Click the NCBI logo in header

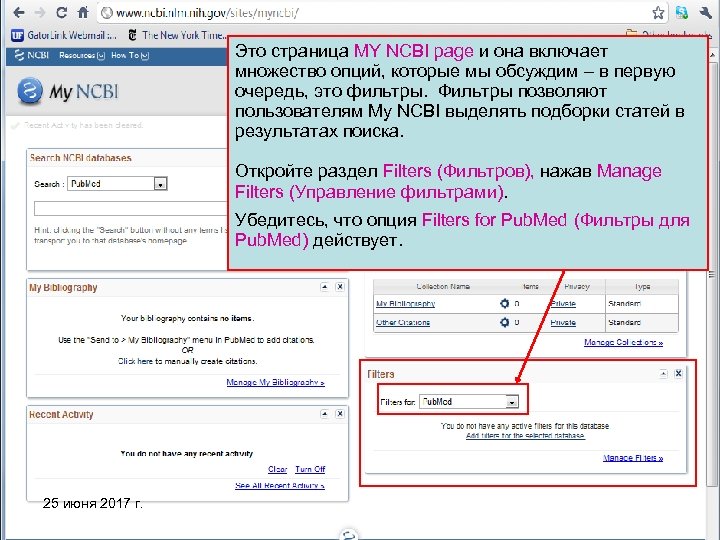click(x=32, y=55)
